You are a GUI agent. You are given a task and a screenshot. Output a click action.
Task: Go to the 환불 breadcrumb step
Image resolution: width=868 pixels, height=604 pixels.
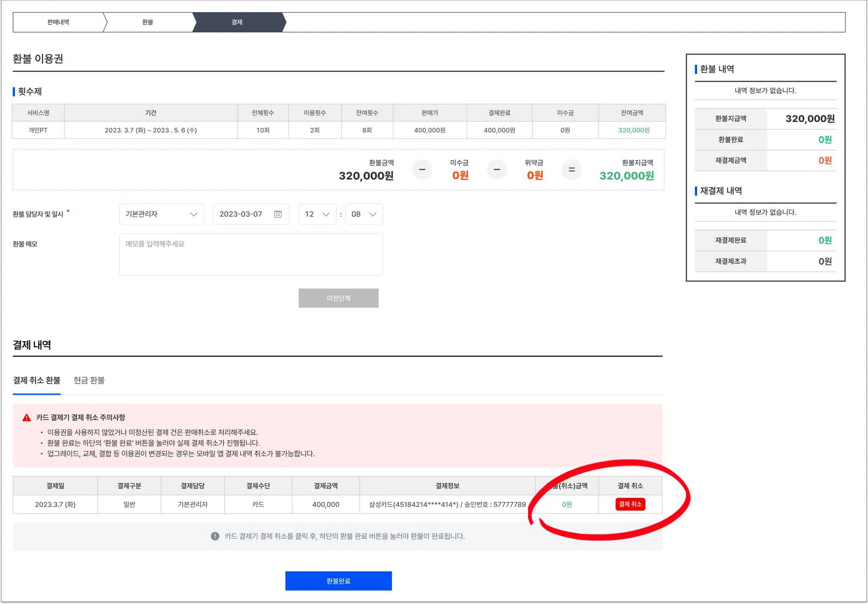(x=147, y=22)
